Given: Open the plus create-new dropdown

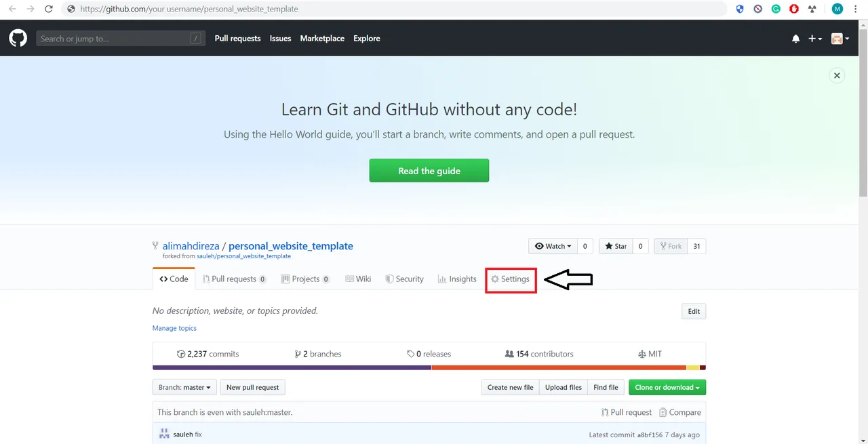Looking at the screenshot, I should tap(815, 39).
